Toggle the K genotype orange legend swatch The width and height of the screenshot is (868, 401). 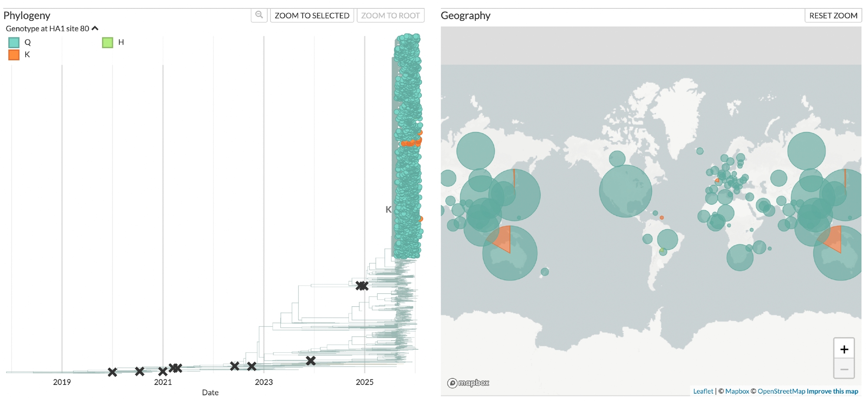(14, 55)
